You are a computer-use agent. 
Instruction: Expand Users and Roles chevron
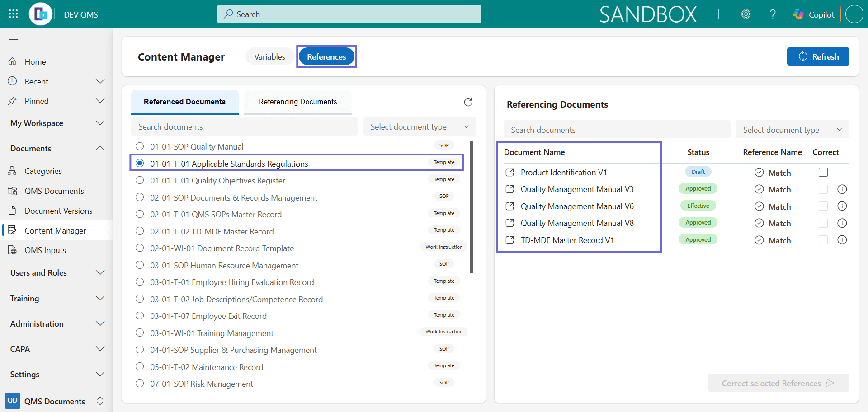coord(100,272)
